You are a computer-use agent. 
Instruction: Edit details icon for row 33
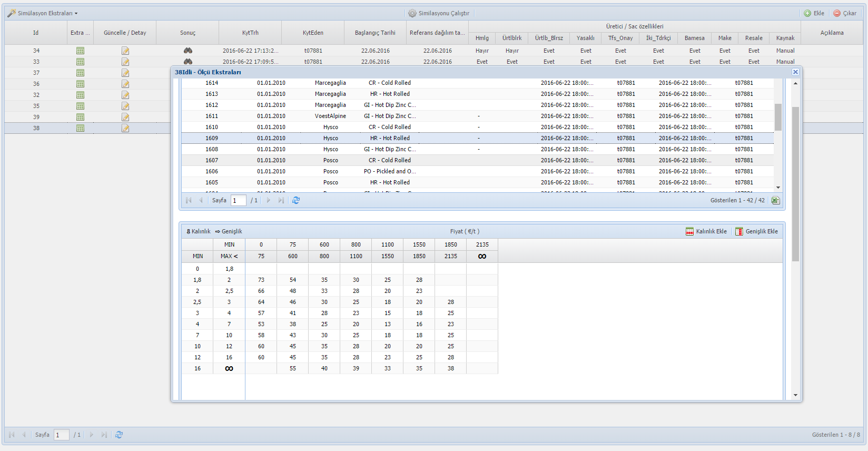coord(125,62)
